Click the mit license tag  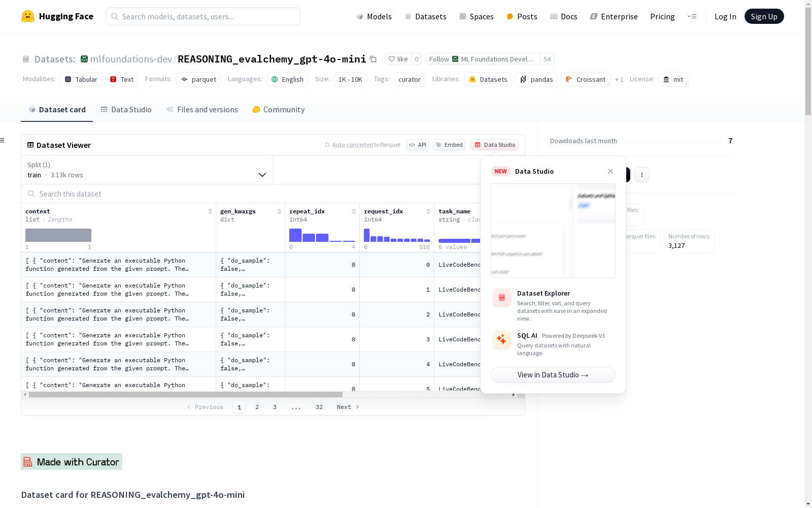tap(673, 79)
